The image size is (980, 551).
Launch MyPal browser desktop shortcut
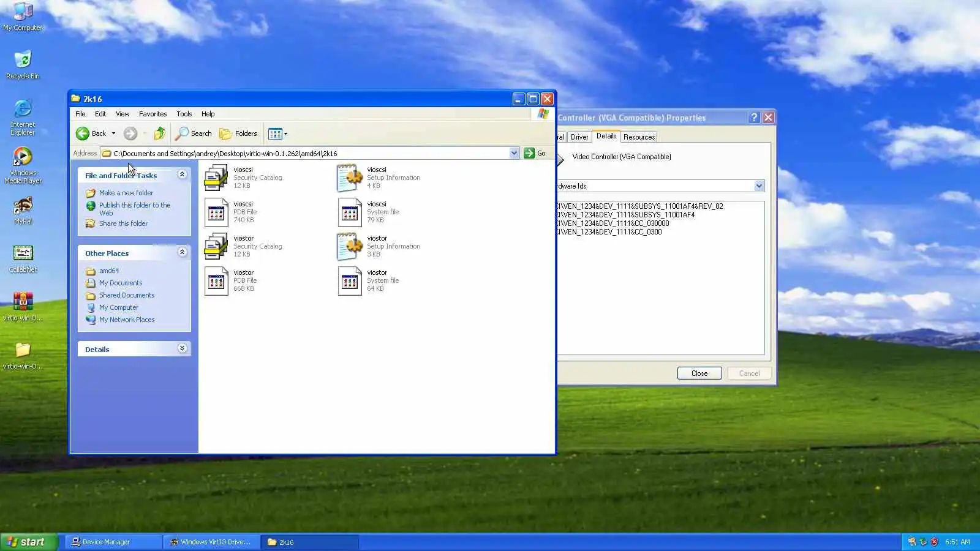coord(23,211)
